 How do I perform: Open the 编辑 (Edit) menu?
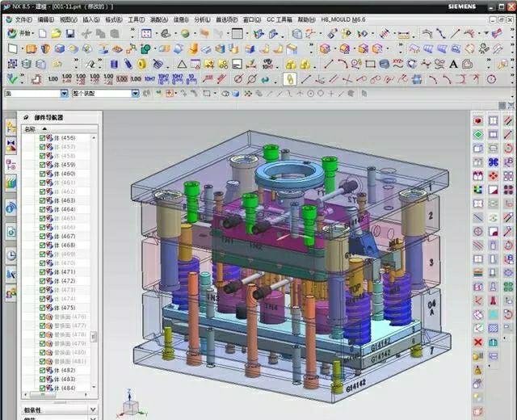[46, 19]
